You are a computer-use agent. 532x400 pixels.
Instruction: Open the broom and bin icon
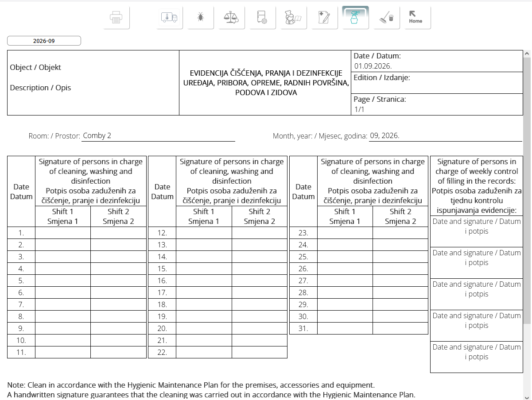tap(387, 18)
